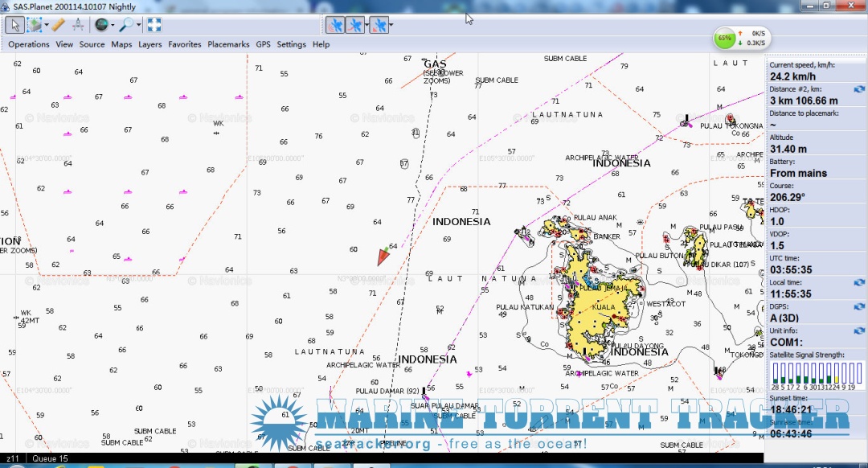The height and width of the screenshot is (468, 868).
Task: Click the DGPS value A (3D)
Action: [x=784, y=318]
